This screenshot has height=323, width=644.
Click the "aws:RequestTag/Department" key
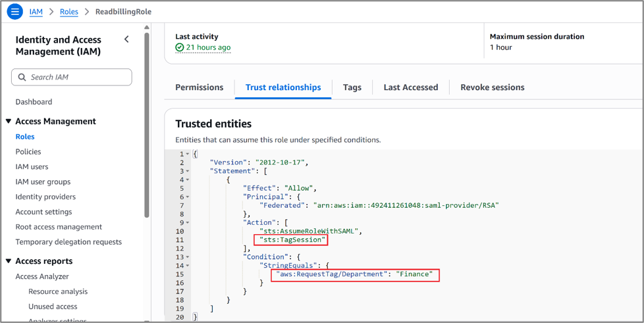[331, 274]
